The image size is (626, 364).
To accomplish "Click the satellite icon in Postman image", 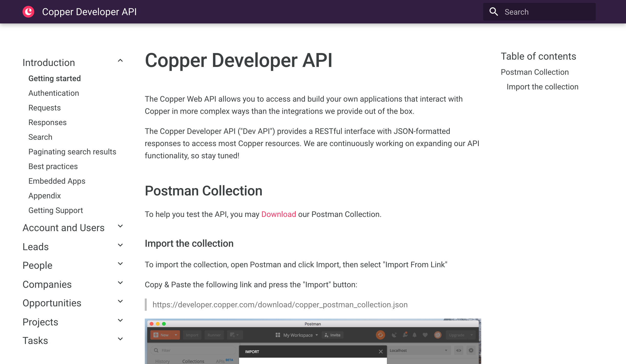I will point(394,335).
